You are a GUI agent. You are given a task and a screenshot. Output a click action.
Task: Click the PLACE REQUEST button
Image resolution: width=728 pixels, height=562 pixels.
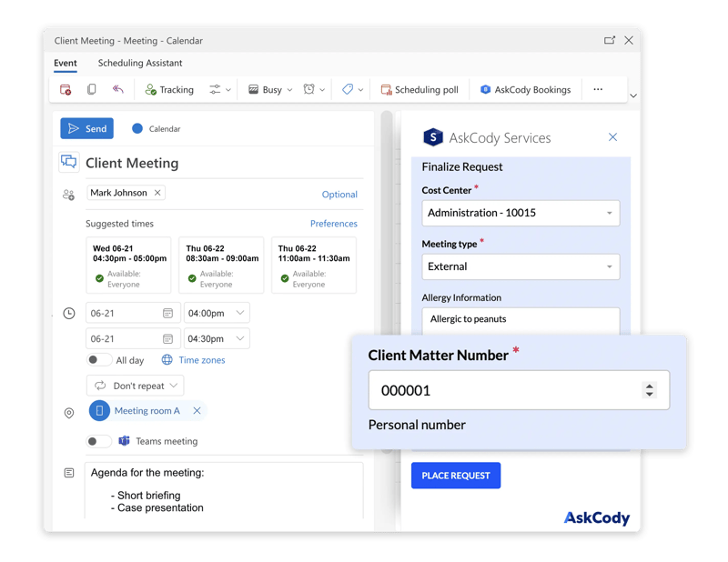click(456, 476)
